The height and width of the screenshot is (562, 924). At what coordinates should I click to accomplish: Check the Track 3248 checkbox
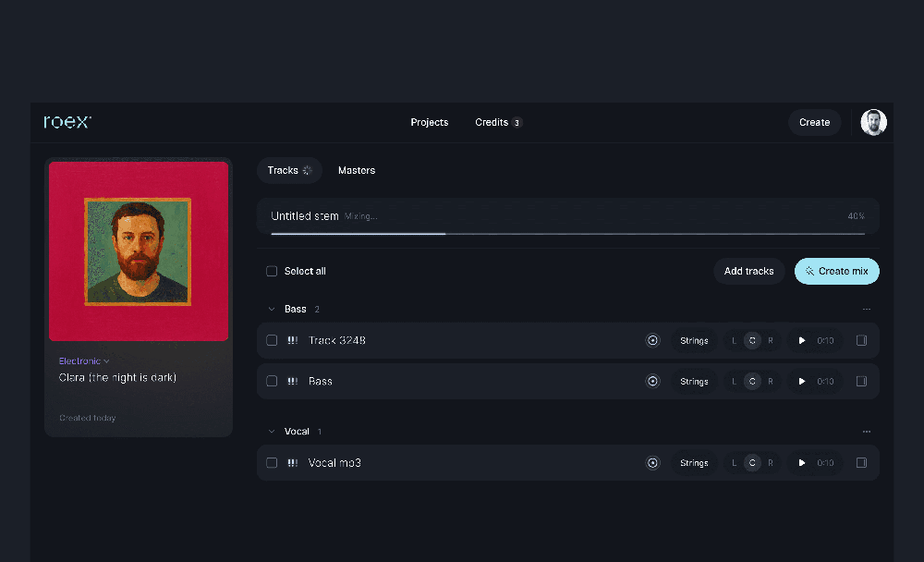[x=271, y=340]
